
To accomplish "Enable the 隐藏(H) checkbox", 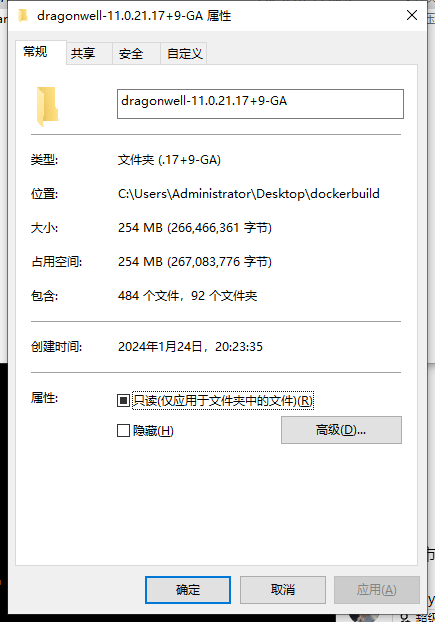I will pyautogui.click(x=123, y=430).
